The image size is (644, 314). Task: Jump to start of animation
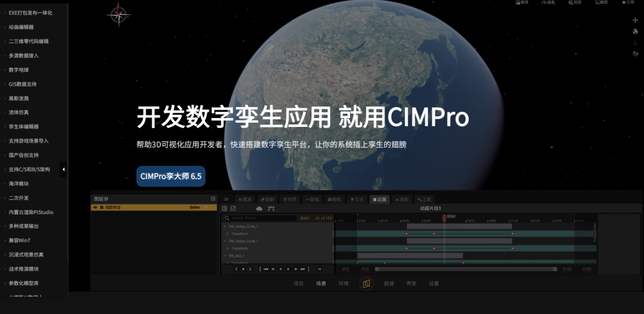[x=266, y=269]
